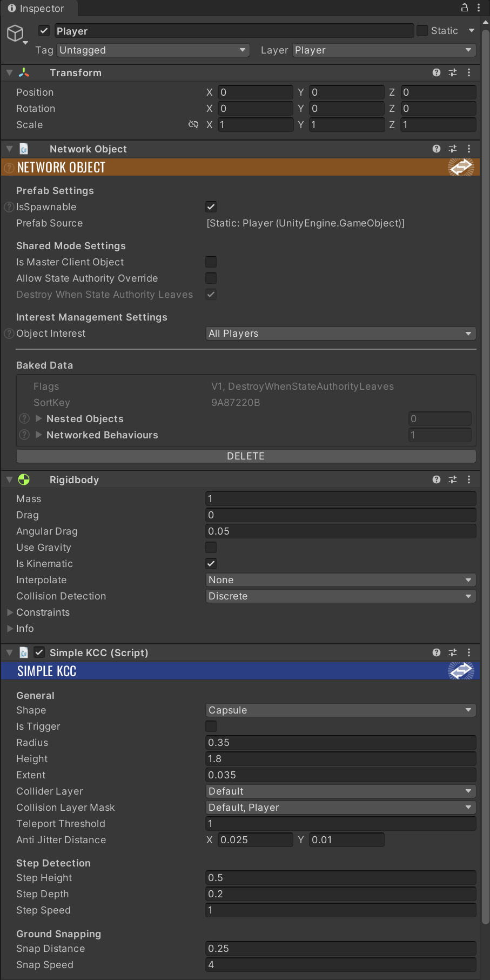The width and height of the screenshot is (490, 980).
Task: Disable the Simple KCC script checkbox
Action: (x=39, y=652)
